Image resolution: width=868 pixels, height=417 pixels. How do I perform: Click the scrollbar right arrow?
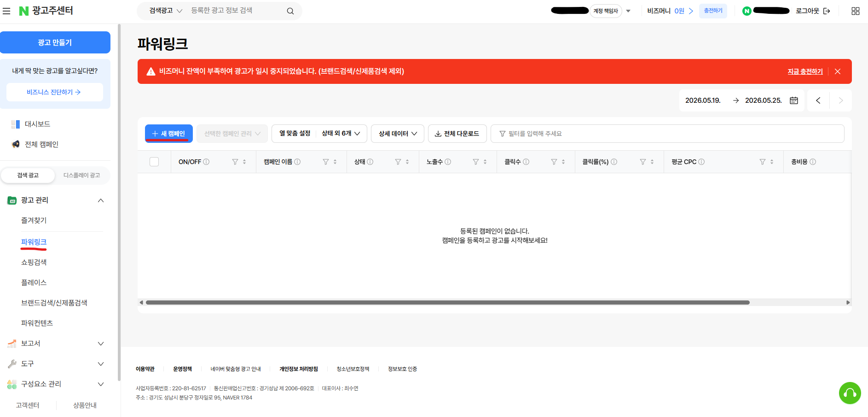[x=848, y=303]
